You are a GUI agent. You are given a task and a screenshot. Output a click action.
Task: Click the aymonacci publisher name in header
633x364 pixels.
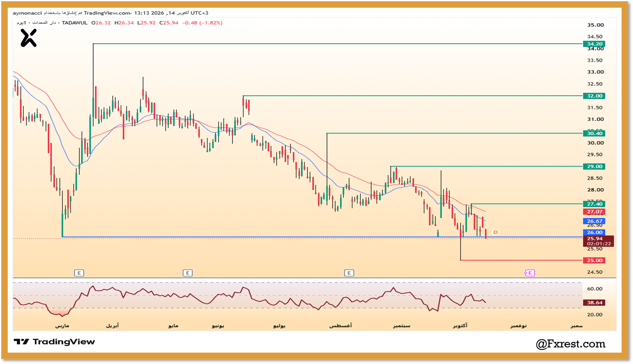click(27, 13)
